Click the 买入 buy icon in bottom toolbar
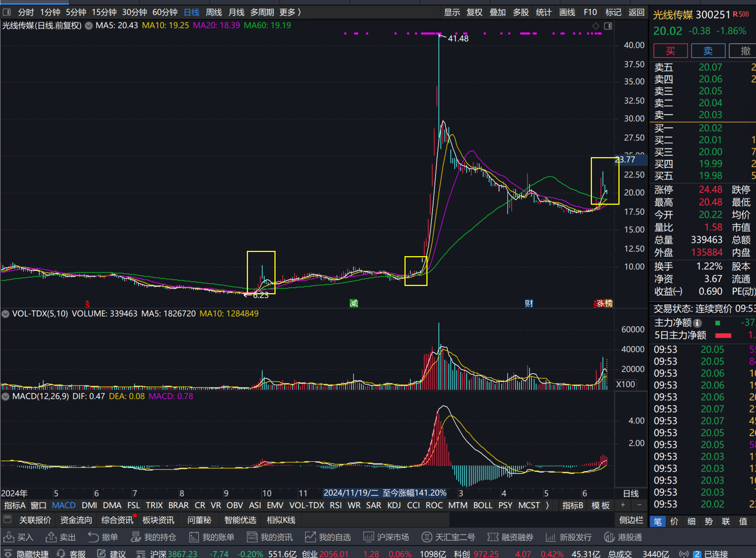 pyautogui.click(x=9, y=537)
